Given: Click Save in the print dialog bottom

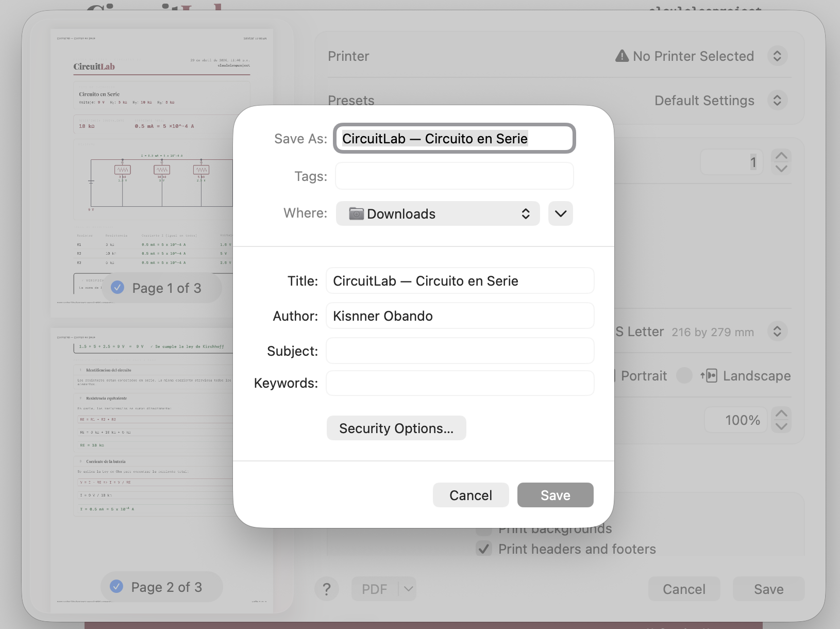Looking at the screenshot, I should (768, 589).
